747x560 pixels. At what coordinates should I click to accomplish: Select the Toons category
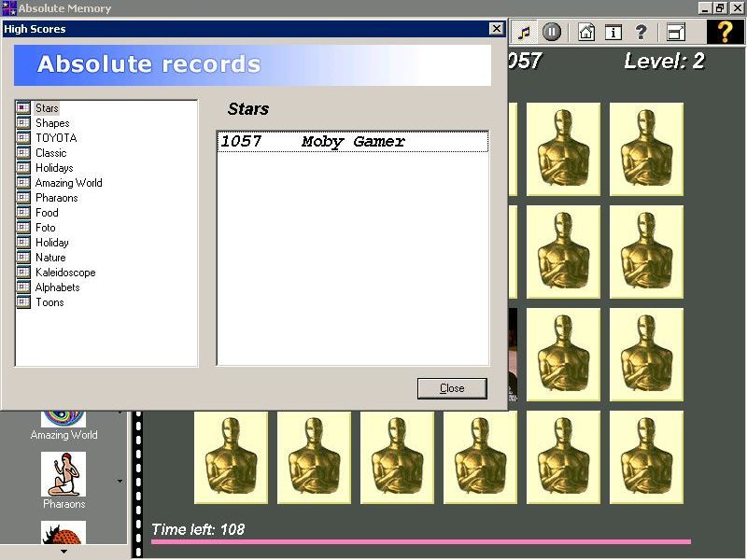tap(49, 301)
